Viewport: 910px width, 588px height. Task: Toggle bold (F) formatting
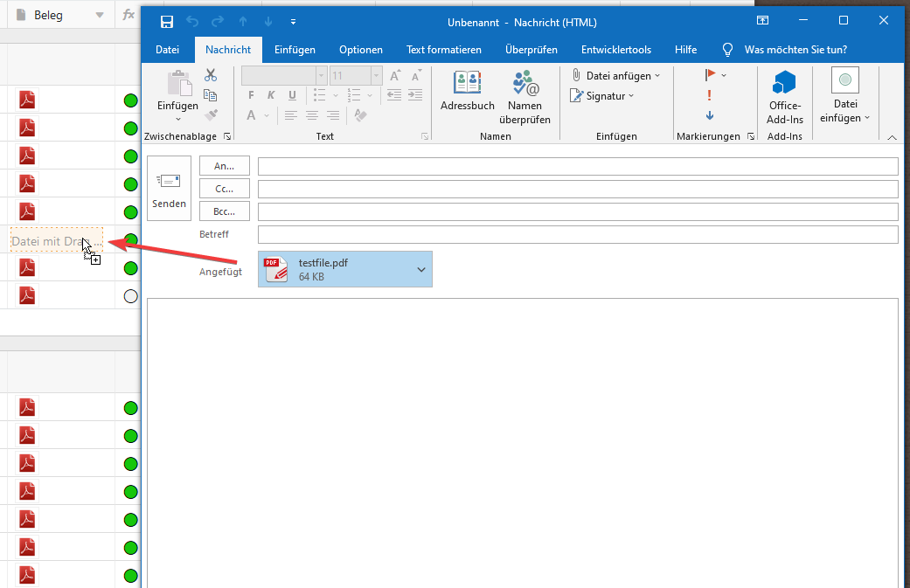point(251,95)
